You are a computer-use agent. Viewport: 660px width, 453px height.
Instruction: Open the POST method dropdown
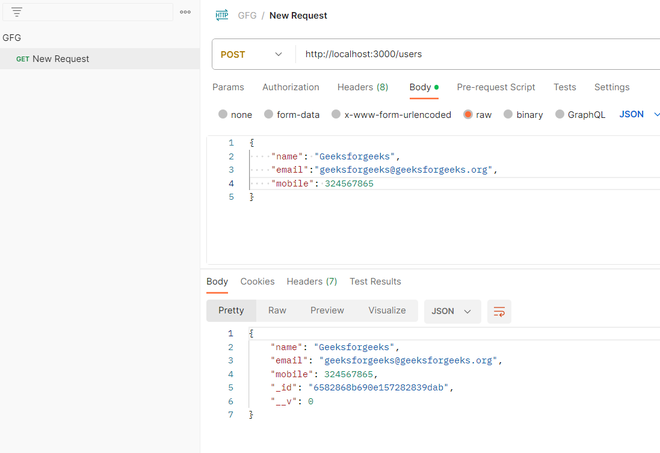click(252, 54)
